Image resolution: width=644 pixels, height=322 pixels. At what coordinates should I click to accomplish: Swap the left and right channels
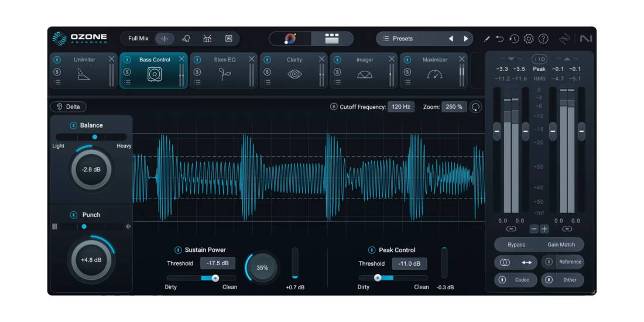527,262
